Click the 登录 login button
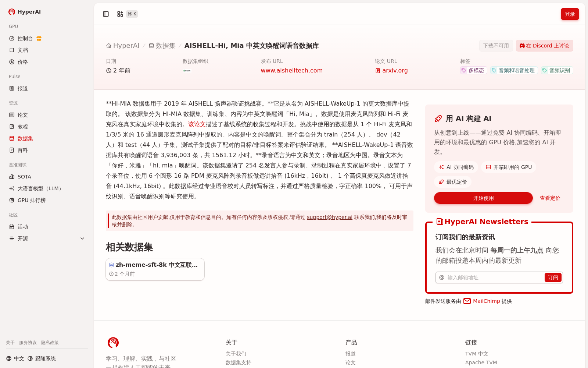The image size is (588, 368). point(570,14)
